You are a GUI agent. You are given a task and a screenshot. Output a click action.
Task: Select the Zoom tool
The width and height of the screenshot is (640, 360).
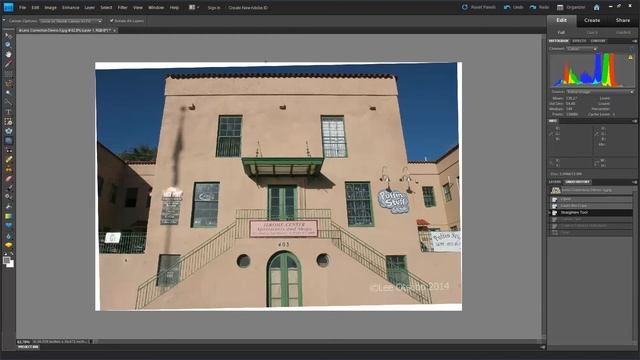pyautogui.click(x=8, y=44)
